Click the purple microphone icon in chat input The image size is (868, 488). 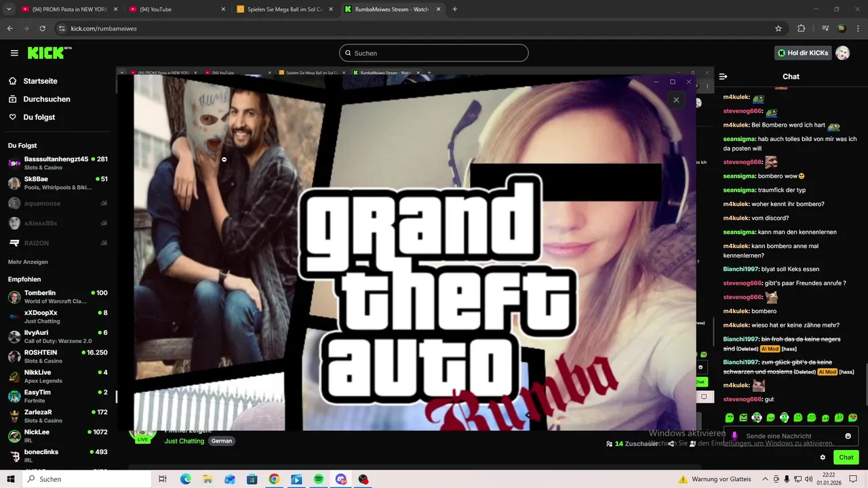coord(734,436)
